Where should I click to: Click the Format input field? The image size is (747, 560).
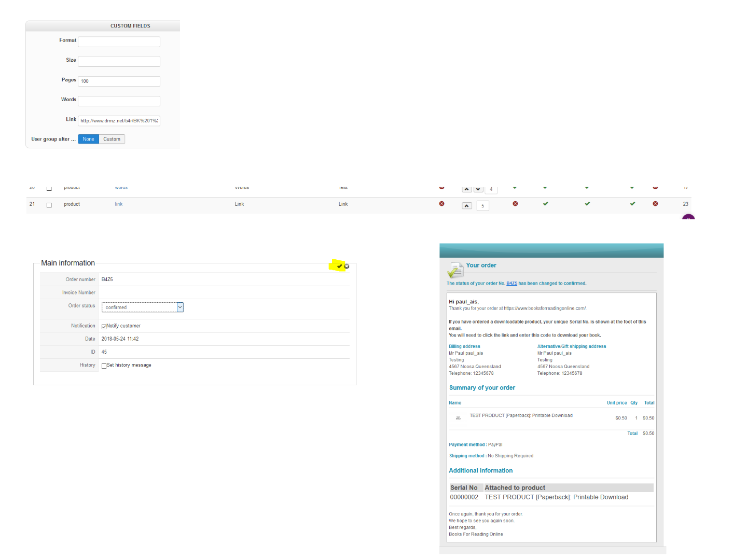[119, 41]
